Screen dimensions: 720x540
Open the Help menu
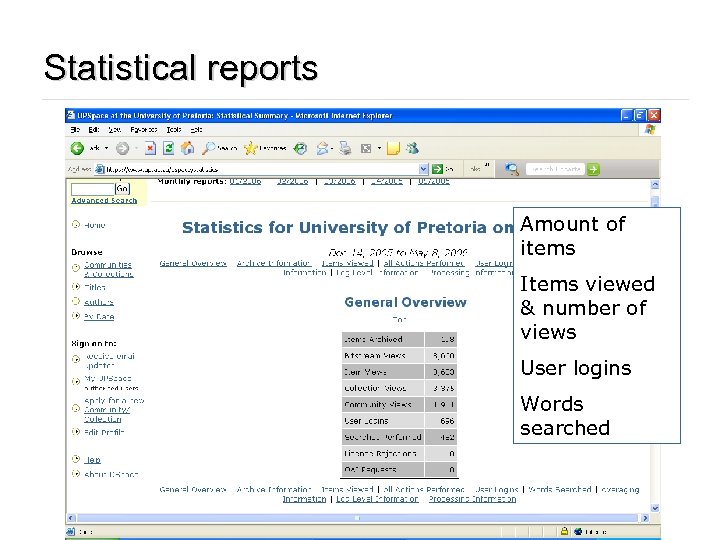click(196, 130)
